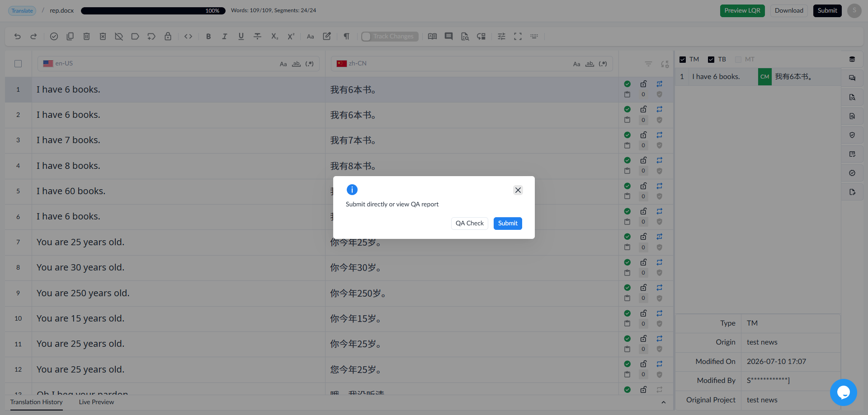868x415 pixels.
Task: Open the Translation History tab
Action: coord(37,402)
